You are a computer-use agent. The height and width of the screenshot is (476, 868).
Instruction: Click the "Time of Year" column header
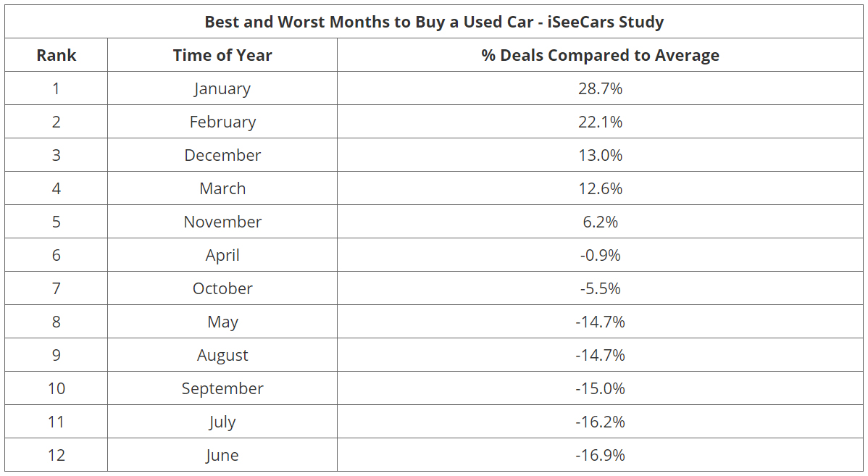click(222, 55)
